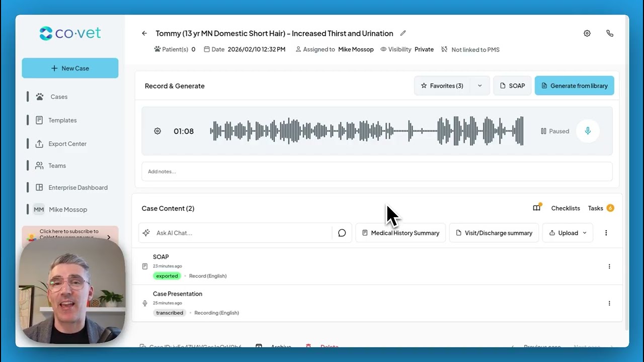Open recording settings gear next to 01:08
This screenshot has height=362, width=644.
tap(157, 131)
